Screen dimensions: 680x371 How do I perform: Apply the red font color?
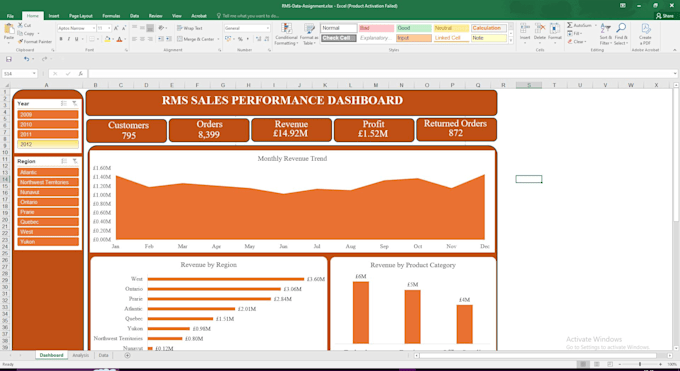120,39
